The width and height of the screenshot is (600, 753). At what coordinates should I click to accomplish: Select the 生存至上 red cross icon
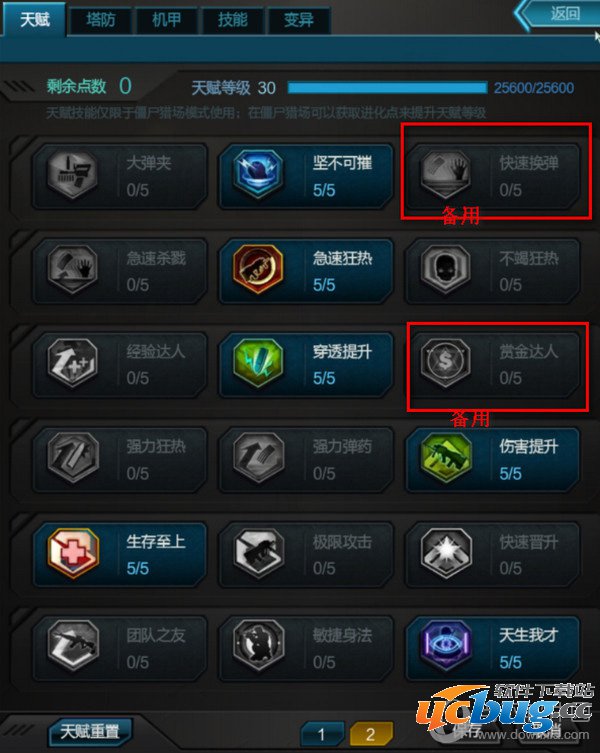coord(73,552)
